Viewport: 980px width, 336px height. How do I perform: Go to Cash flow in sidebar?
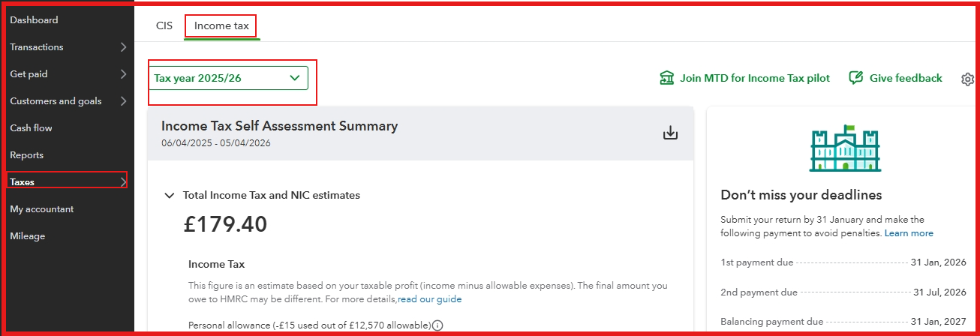[x=31, y=128]
